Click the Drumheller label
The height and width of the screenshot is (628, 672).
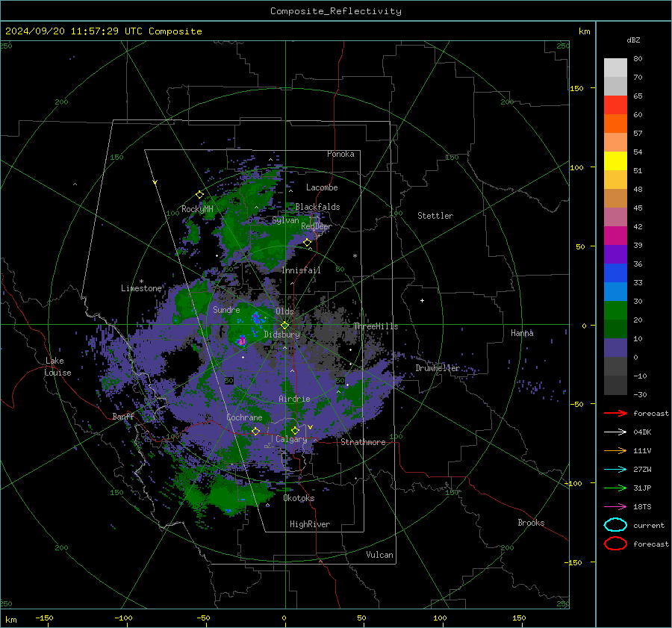pyautogui.click(x=438, y=368)
